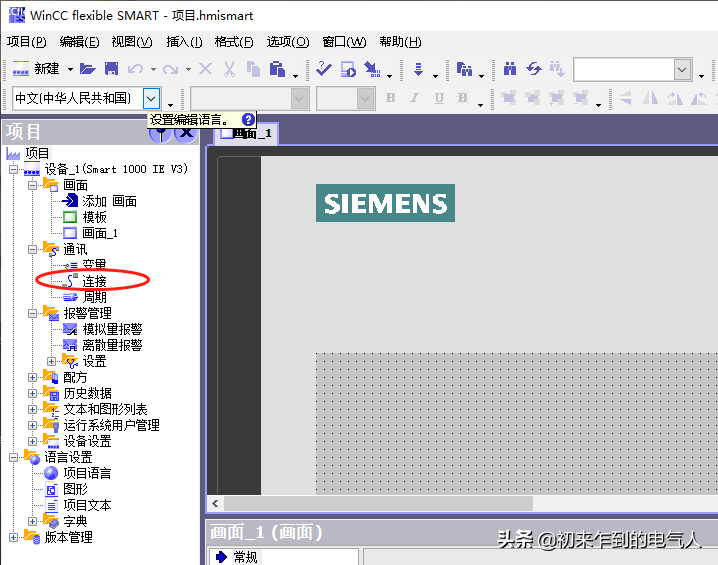Expand the 配方 recipes folder
718x565 pixels.
(32, 377)
